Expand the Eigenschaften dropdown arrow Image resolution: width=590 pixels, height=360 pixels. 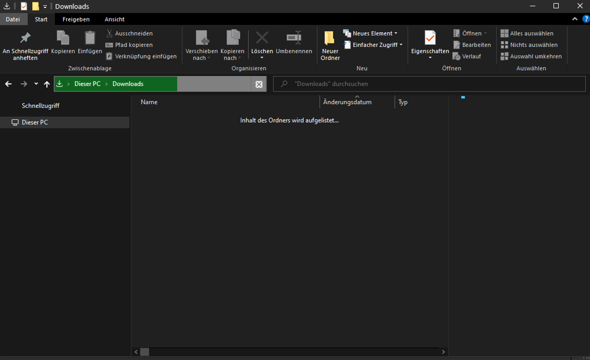430,58
